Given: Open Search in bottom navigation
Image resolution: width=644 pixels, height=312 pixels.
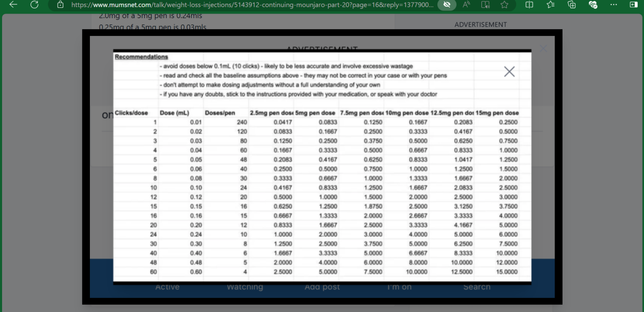Looking at the screenshot, I should click(476, 287).
